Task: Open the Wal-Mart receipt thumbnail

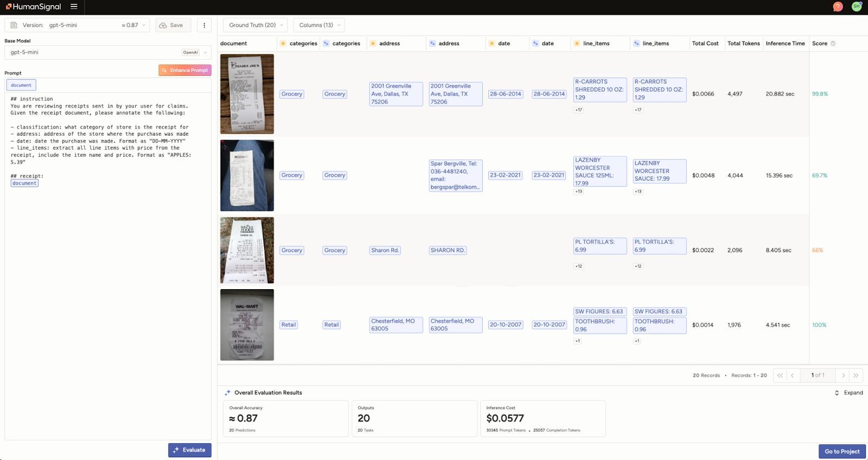Action: (247, 325)
